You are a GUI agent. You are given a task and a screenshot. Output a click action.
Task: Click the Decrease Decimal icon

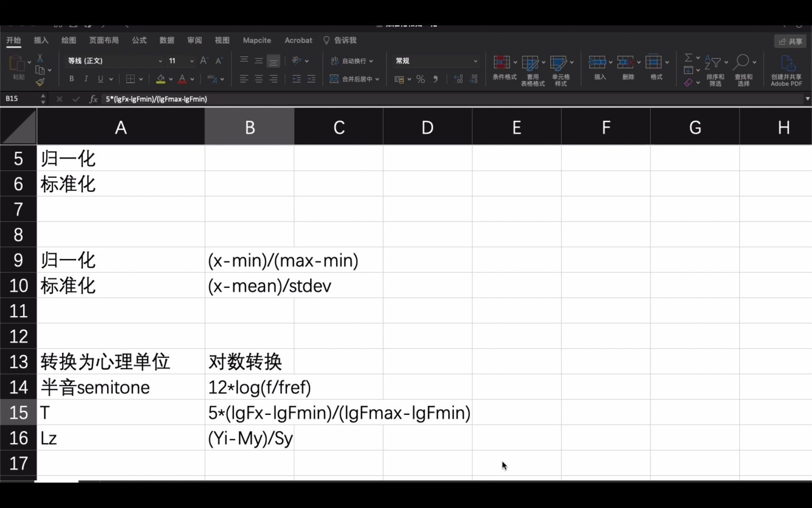pyautogui.click(x=473, y=79)
